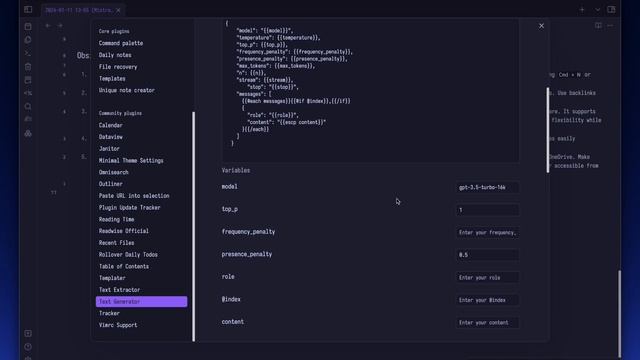Image resolution: width=640 pixels, height=360 pixels.
Task: Close the settings dialog
Action: point(541,26)
